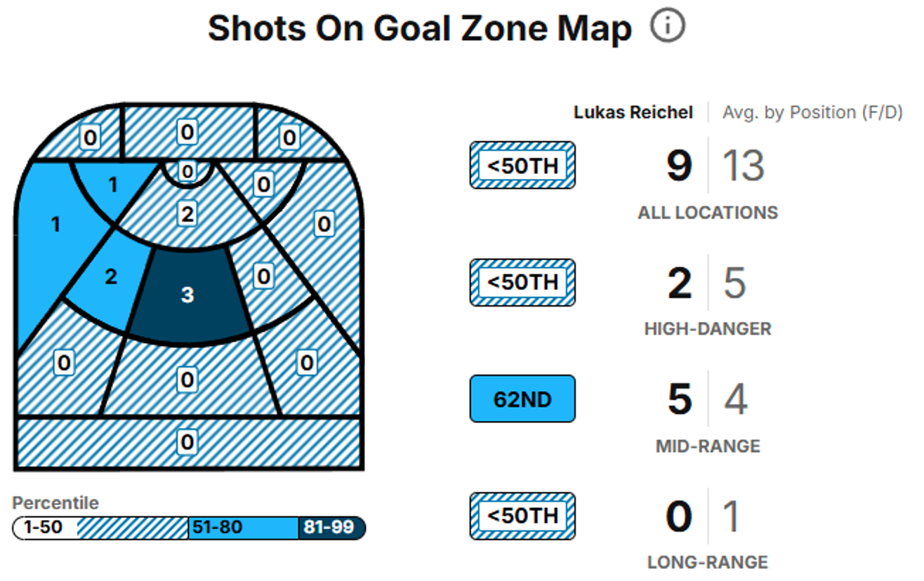Click the HIGH-DANGER label
Viewport: 924px width, 581px height.
[708, 329]
